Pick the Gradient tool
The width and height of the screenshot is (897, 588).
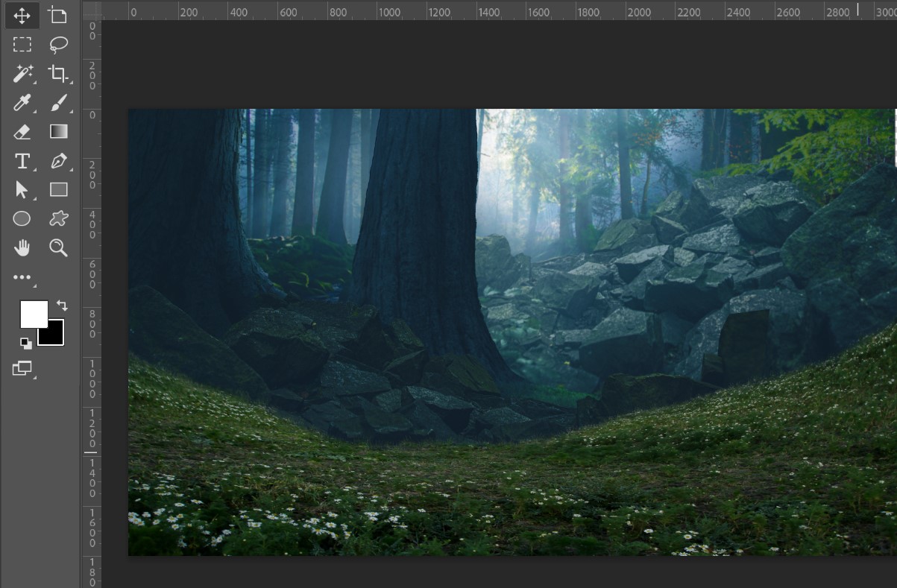58,132
